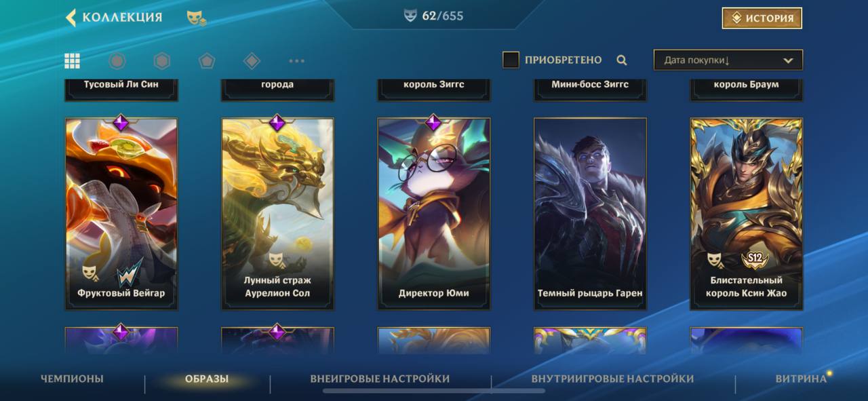Open the Внутриигровые настройки tab
Screen dimensions: 868x401
click(612, 379)
